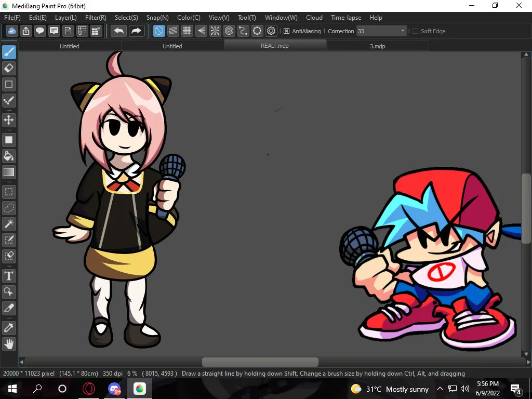Image resolution: width=532 pixels, height=399 pixels.
Task: Select the Shape brush tool
Action: pos(9,84)
